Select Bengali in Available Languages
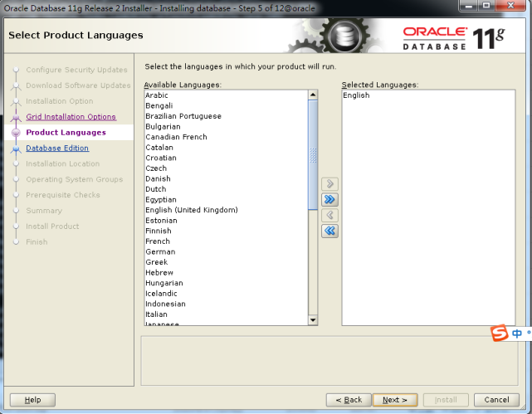Screen dimensions: 532x414 point(226,106)
